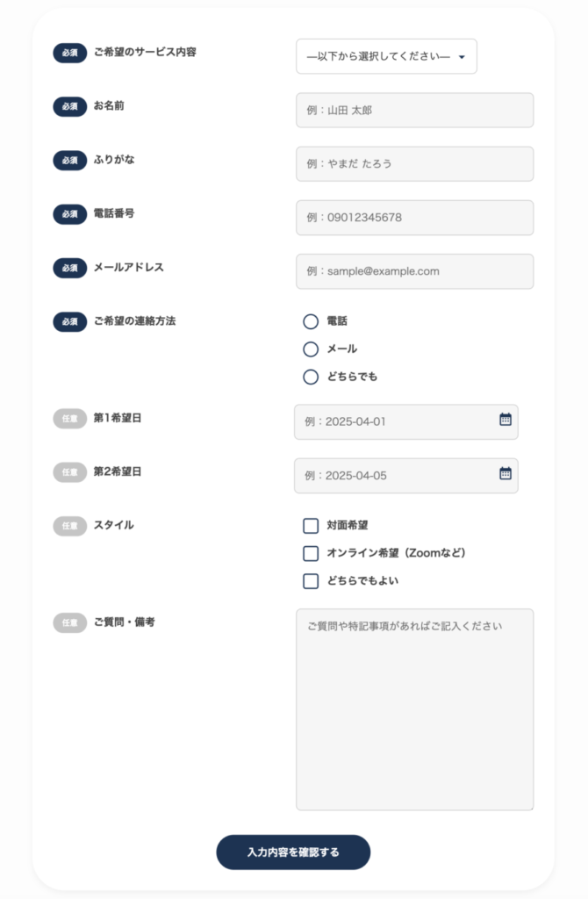Click the 任意 badge beside スタイル
588x899 pixels.
pos(70,526)
